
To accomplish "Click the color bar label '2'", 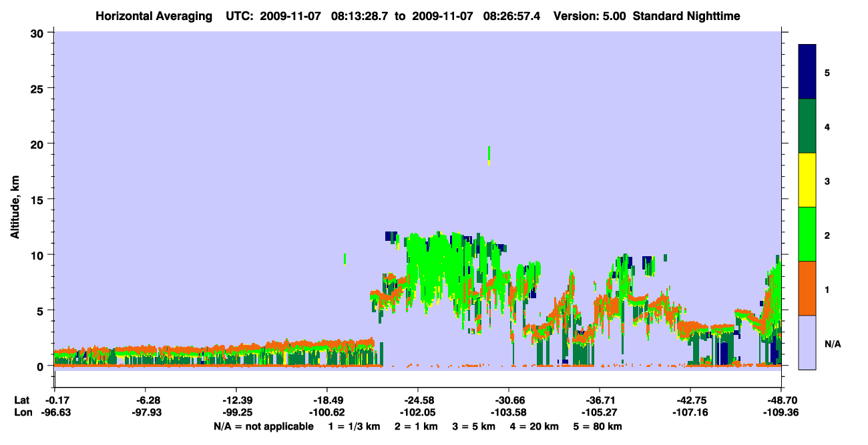I will click(x=827, y=235).
